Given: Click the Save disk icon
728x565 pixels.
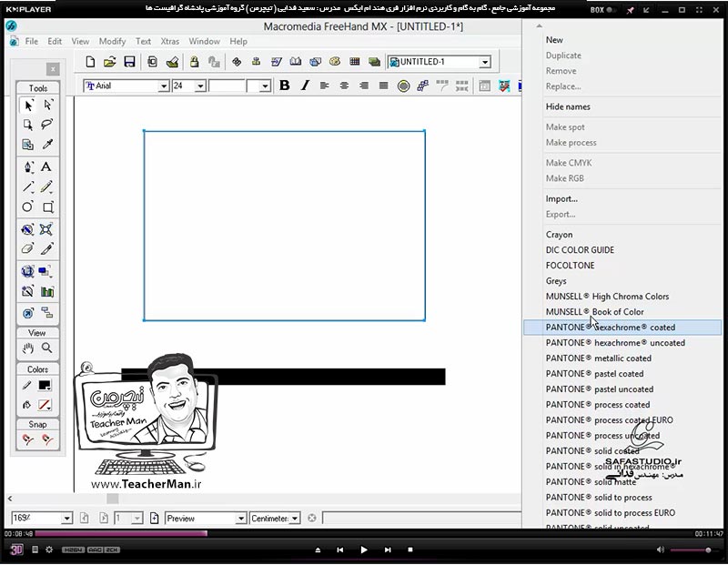Looking at the screenshot, I should (x=129, y=62).
